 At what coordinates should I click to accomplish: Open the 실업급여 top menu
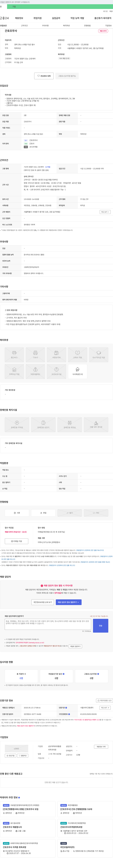point(56,18)
